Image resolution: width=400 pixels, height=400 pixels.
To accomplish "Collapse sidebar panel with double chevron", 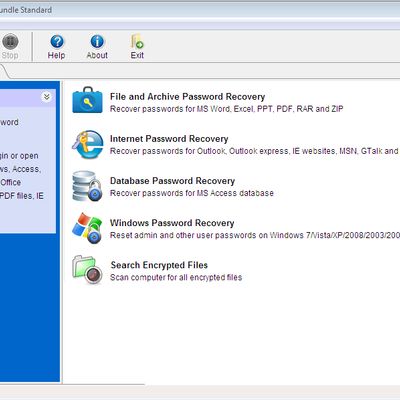I will point(47,97).
